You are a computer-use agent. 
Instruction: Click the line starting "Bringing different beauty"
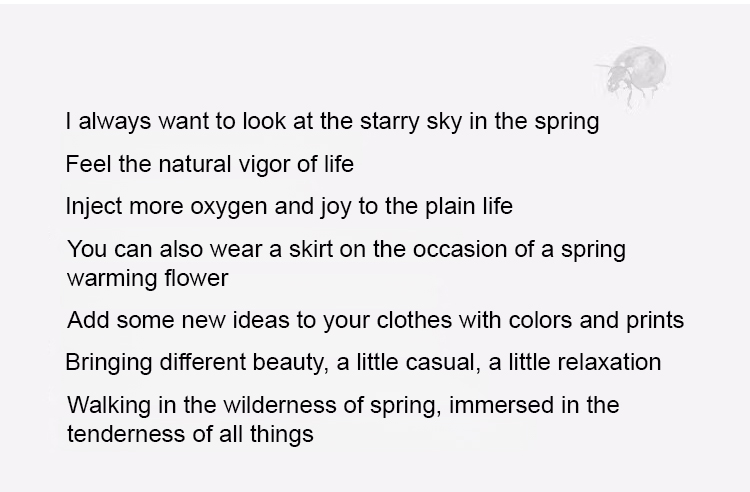[x=363, y=362]
